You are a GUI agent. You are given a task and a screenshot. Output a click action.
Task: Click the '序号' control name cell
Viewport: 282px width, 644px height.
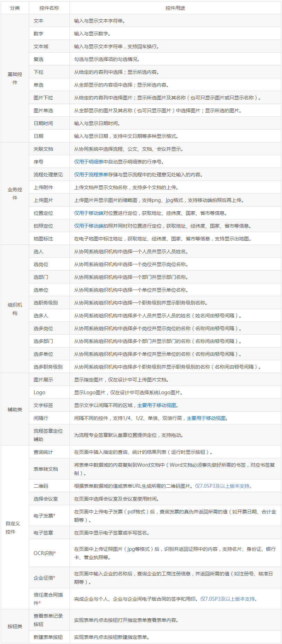pos(49,162)
